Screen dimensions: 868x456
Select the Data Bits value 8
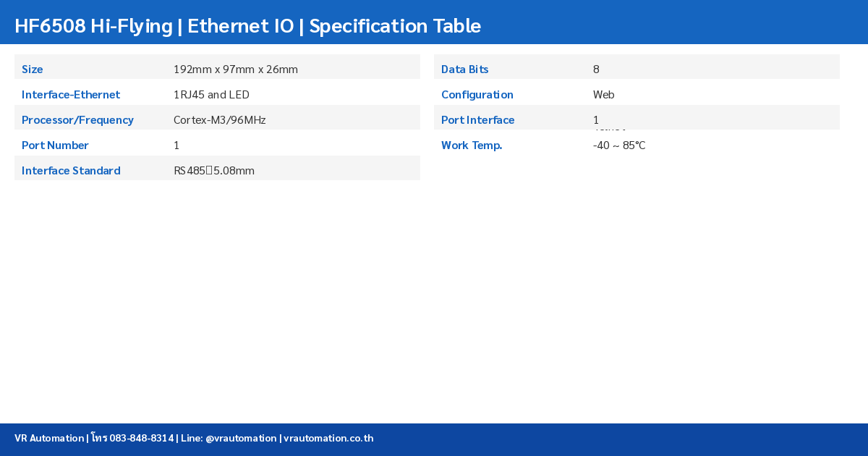pos(596,69)
